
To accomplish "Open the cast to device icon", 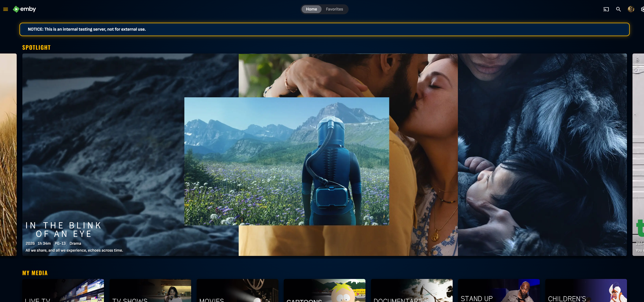I will (606, 9).
